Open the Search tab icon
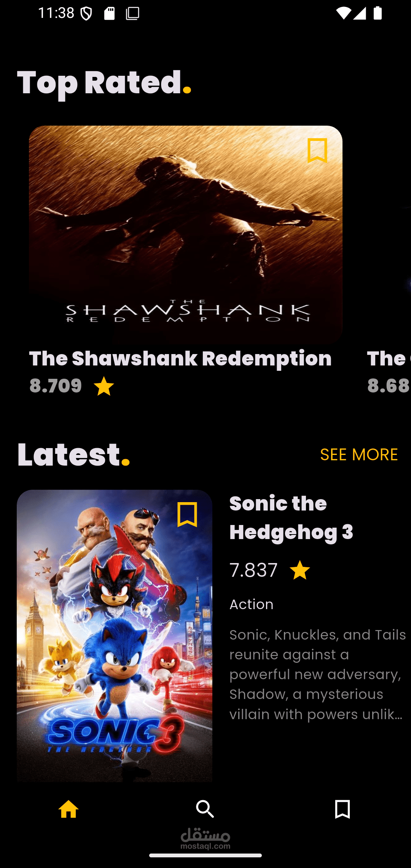 pyautogui.click(x=205, y=809)
